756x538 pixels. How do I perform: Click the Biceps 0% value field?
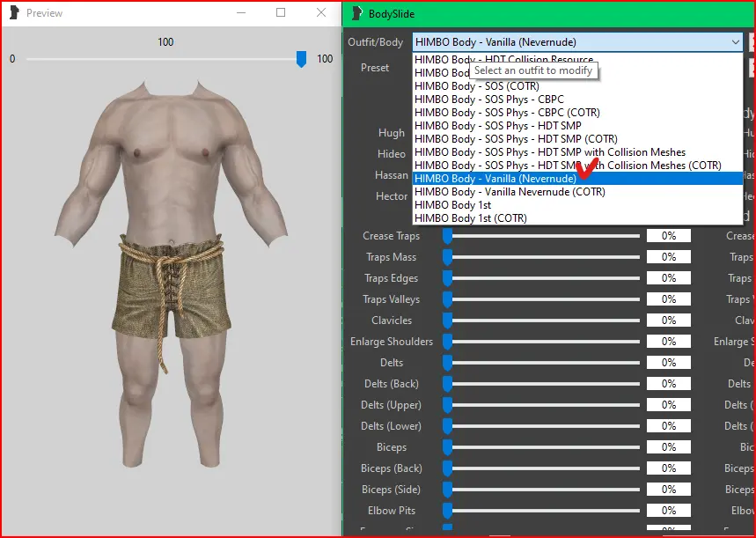click(x=669, y=447)
